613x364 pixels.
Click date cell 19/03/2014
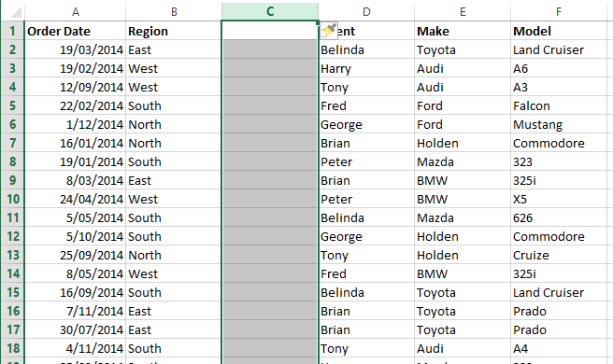click(x=76, y=49)
